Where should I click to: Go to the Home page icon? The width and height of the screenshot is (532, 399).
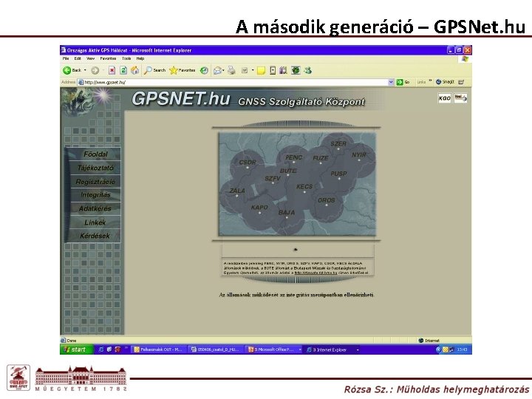tap(134, 70)
